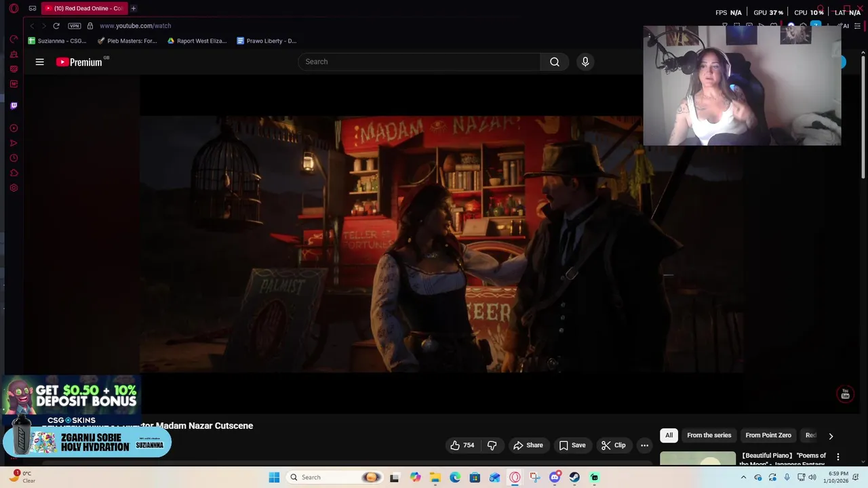This screenshot has height=488, width=868.
Task: Dislike the Madam Nazar video
Action: [x=492, y=445]
